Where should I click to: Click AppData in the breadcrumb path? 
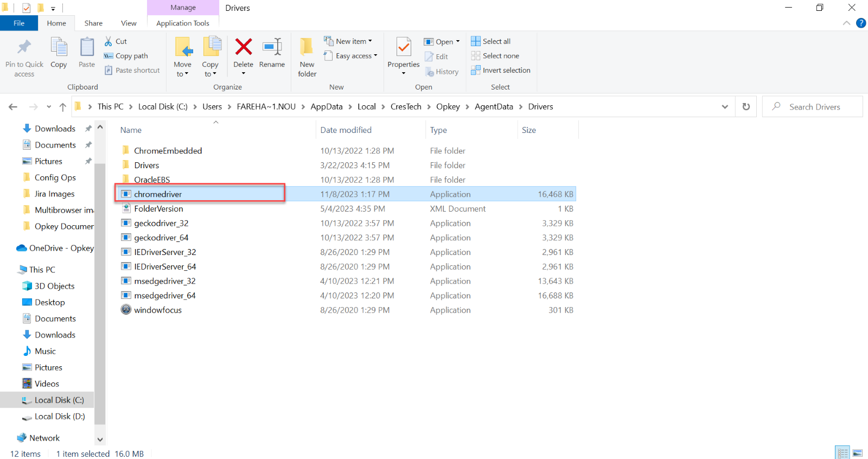pyautogui.click(x=327, y=107)
